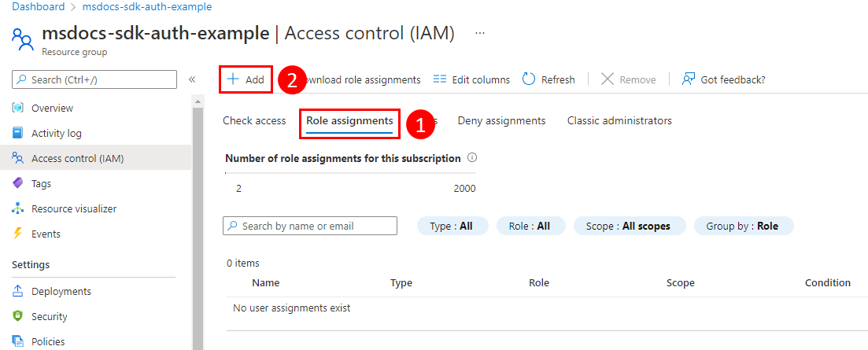
Task: Switch to Deny assignments tab
Action: [501, 120]
